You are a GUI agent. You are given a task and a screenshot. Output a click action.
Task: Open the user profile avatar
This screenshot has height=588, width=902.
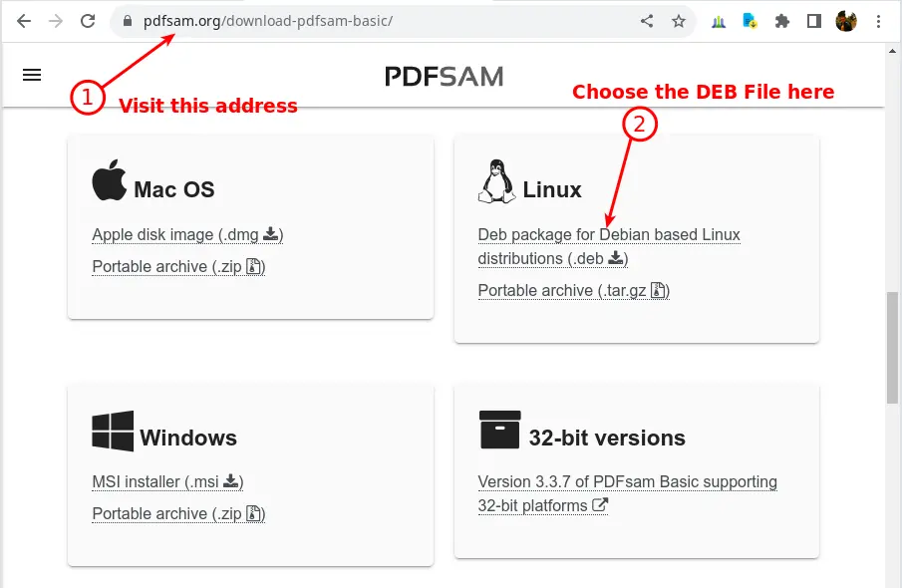point(846,21)
